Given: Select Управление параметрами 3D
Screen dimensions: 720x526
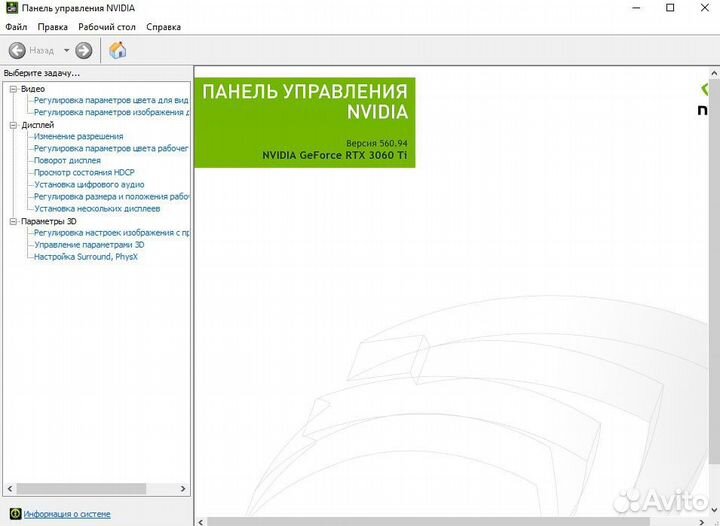Looking at the screenshot, I should (x=89, y=245).
